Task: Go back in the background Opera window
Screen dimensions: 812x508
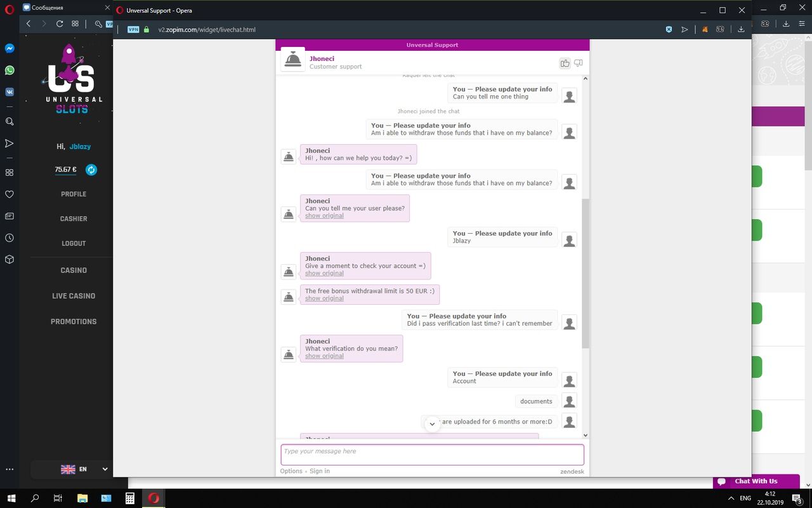Action: (29, 23)
